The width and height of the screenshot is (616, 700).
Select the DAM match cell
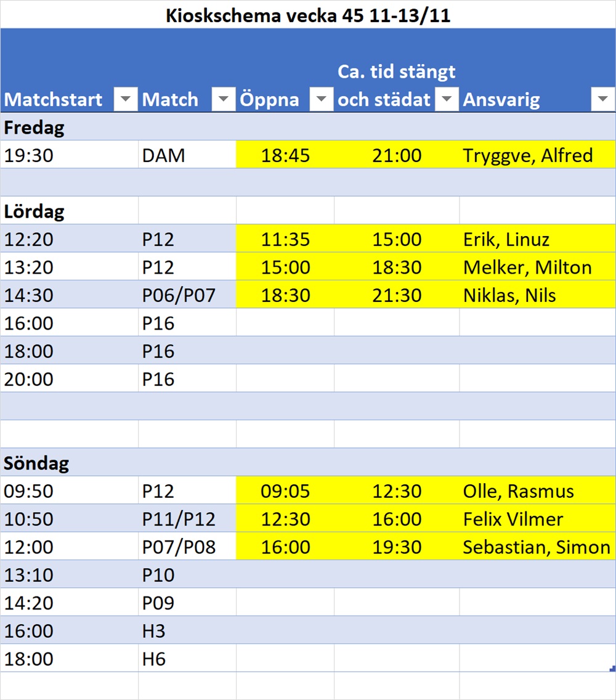pyautogui.click(x=164, y=155)
